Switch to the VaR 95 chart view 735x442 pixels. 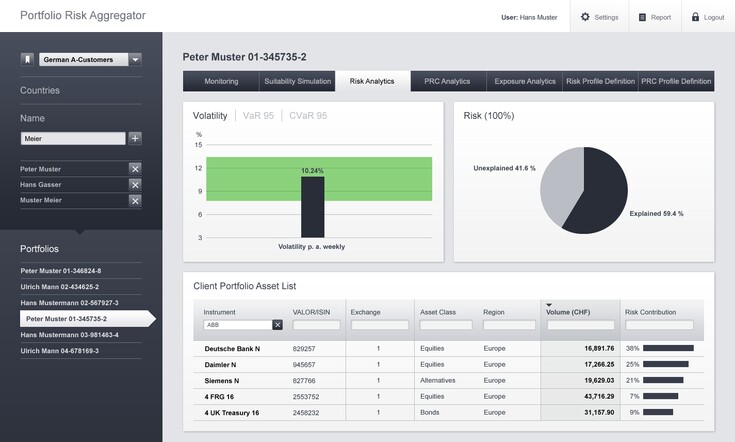[x=259, y=116]
